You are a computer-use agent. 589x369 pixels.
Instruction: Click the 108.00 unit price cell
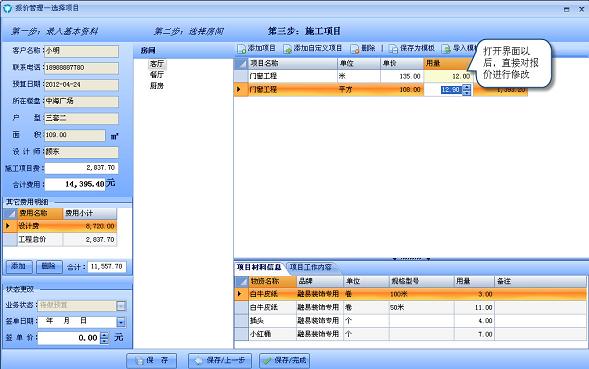[402, 89]
